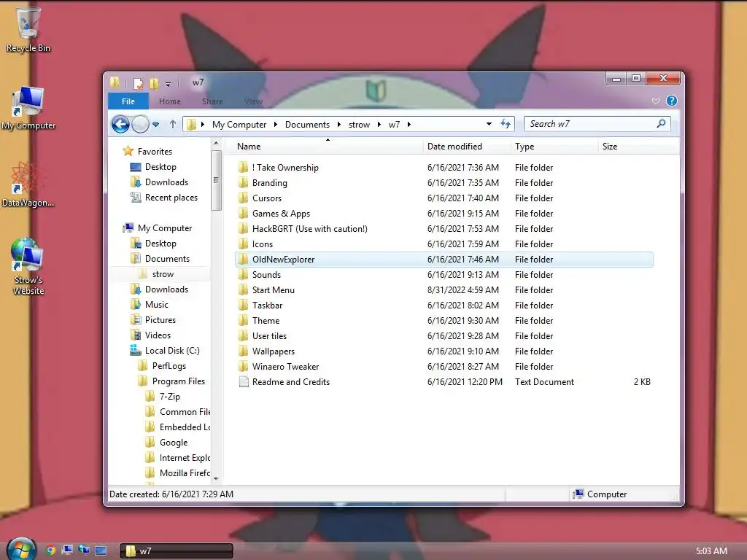Click the navigation pane scroll-down arrow

(216, 478)
